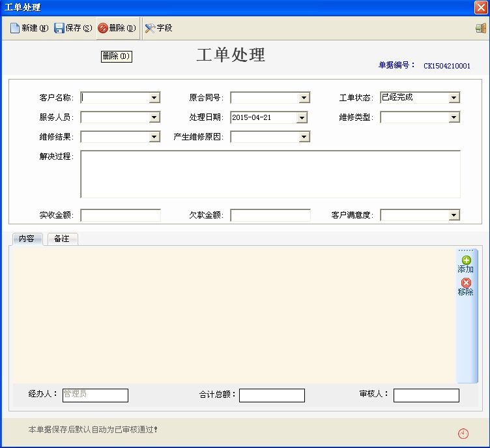Click the red clock icon in the status bar
Image resolution: width=490 pixels, height=448 pixels.
[463, 434]
